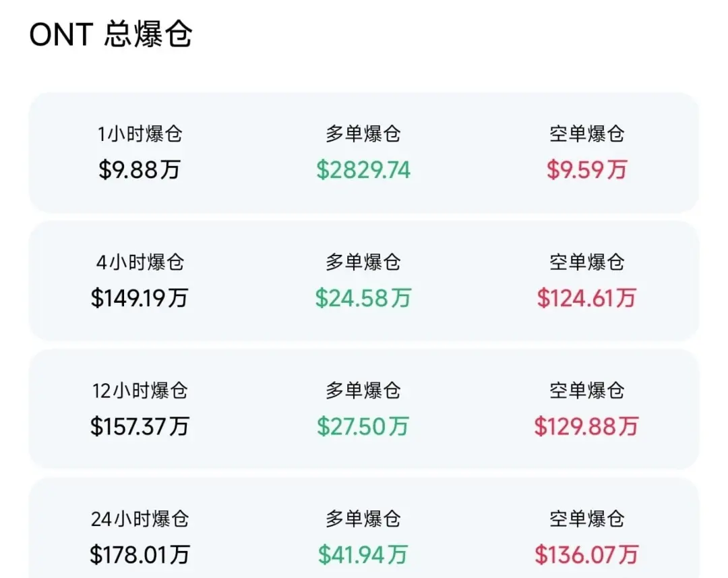Click the $9.88万 total value
This screenshot has width=728, height=578.
click(140, 169)
